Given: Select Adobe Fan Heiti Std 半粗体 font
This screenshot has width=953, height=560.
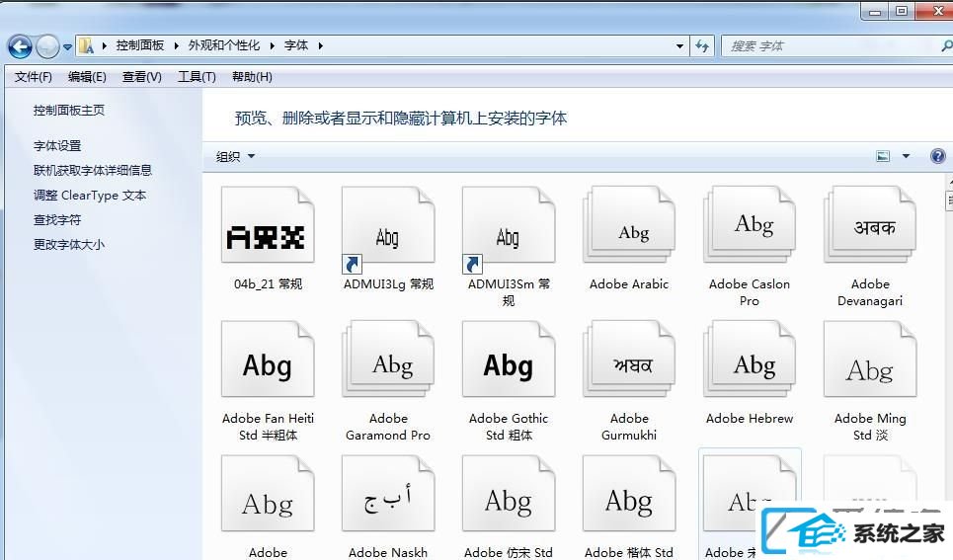Looking at the screenshot, I should point(268,360).
